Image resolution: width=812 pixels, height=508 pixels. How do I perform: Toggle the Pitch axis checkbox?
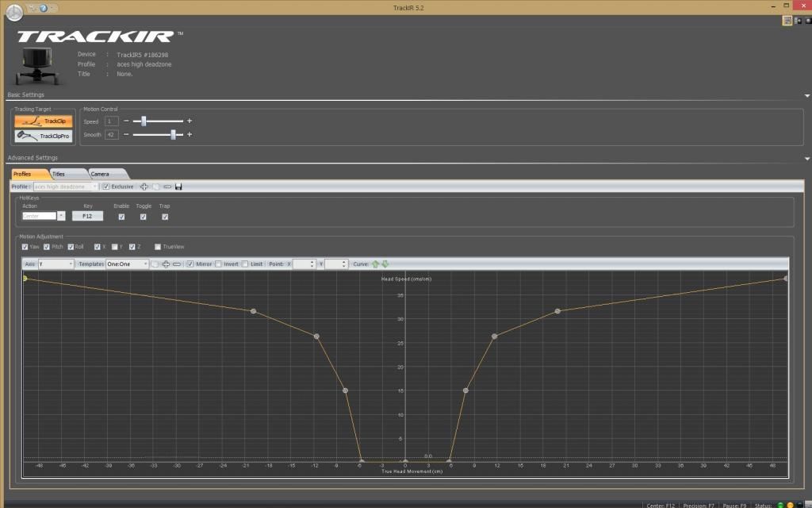[47, 247]
